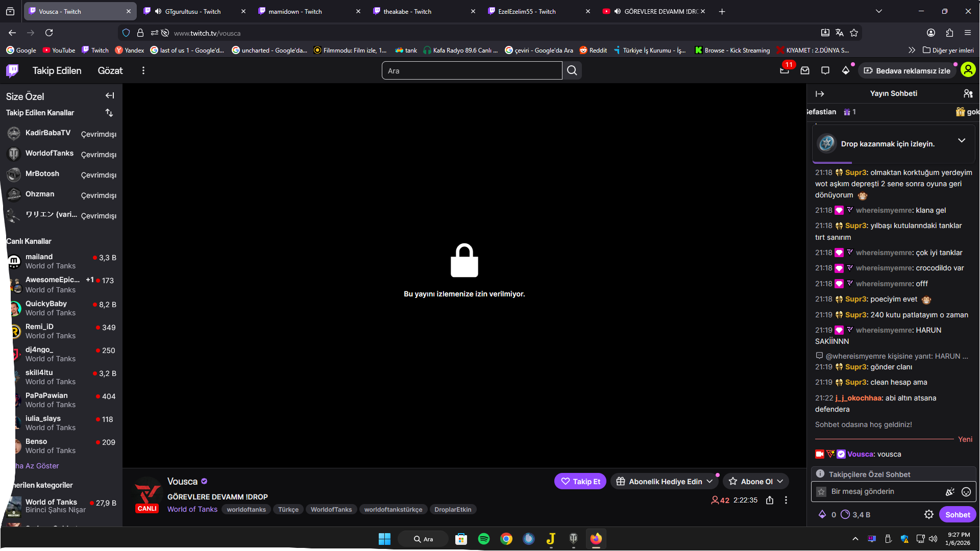Switch to the mamidown Twitch tab

[x=309, y=11]
